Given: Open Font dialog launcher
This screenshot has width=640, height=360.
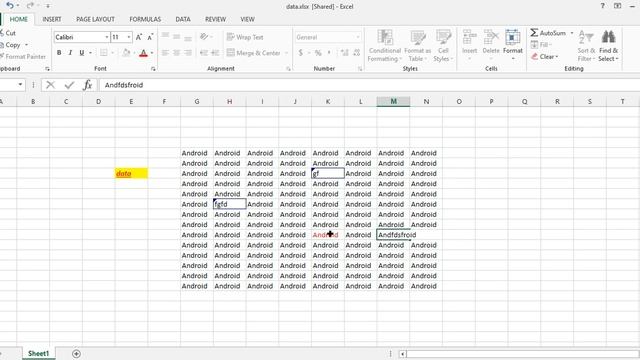Looking at the screenshot, I should tap(153, 69).
